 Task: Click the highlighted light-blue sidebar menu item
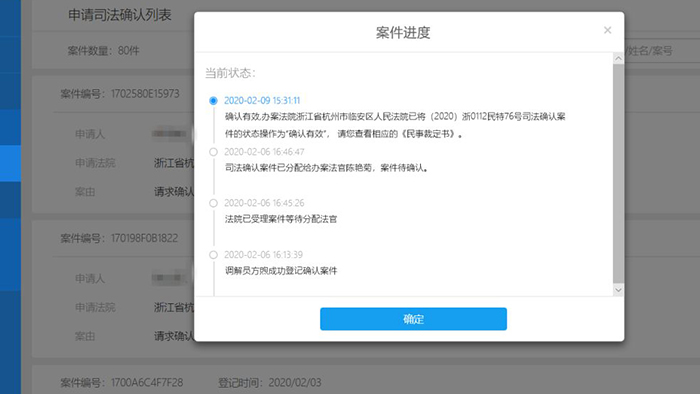click(10, 163)
